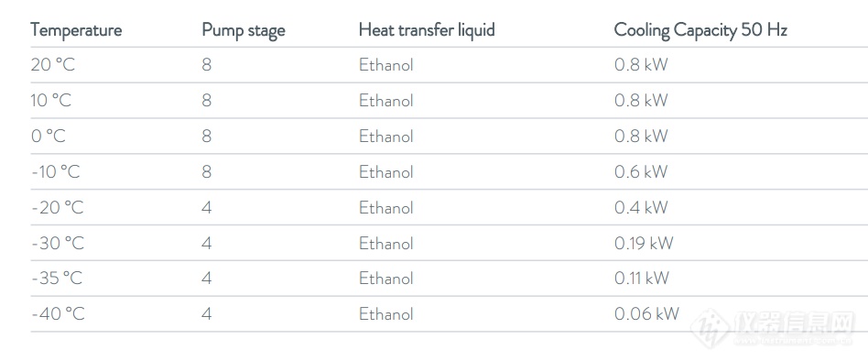
Task: Select the -20 °C temperature cell
Action: [x=58, y=207]
